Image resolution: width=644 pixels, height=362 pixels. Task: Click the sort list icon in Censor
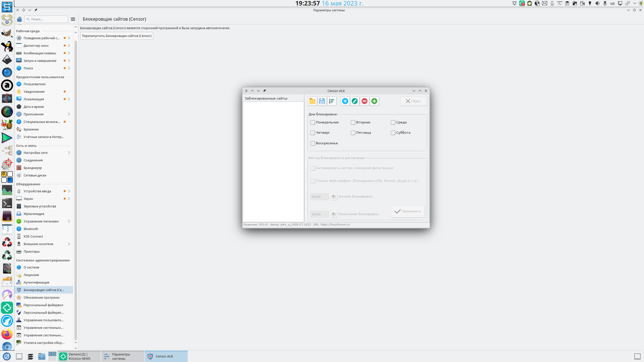click(x=332, y=101)
